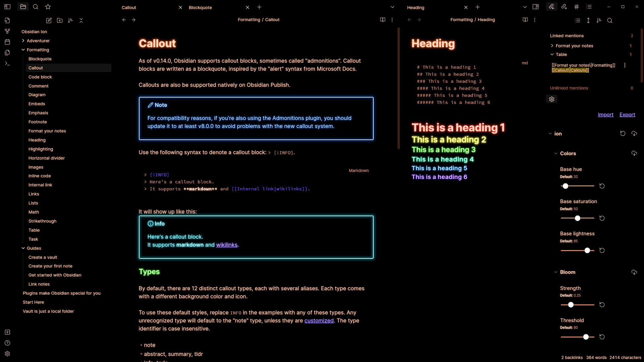Open more options menu for Heading note
Image resolution: width=644 pixels, height=362 pixels.
point(535,20)
